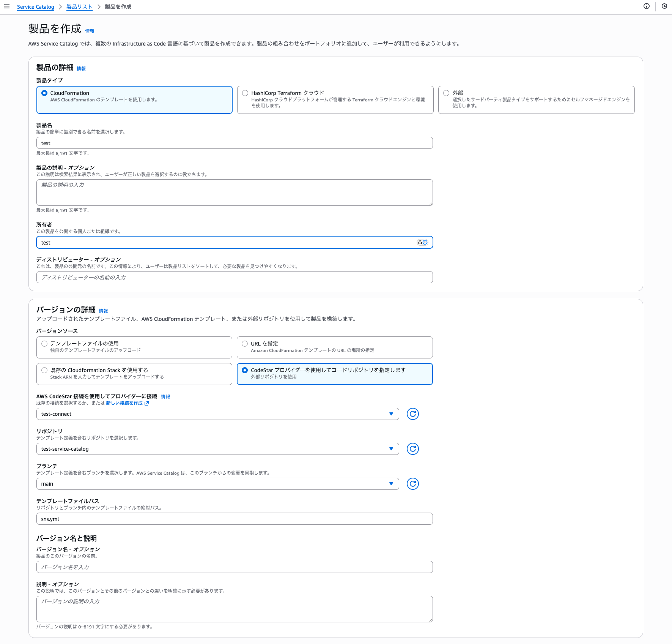672x644 pixels.
Task: Choose URL を指定 version source
Action: [x=245, y=344]
